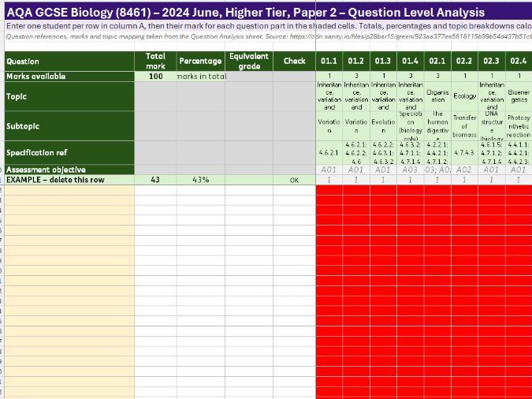
Task: Select the '01.1' question column header
Action: pos(329,62)
